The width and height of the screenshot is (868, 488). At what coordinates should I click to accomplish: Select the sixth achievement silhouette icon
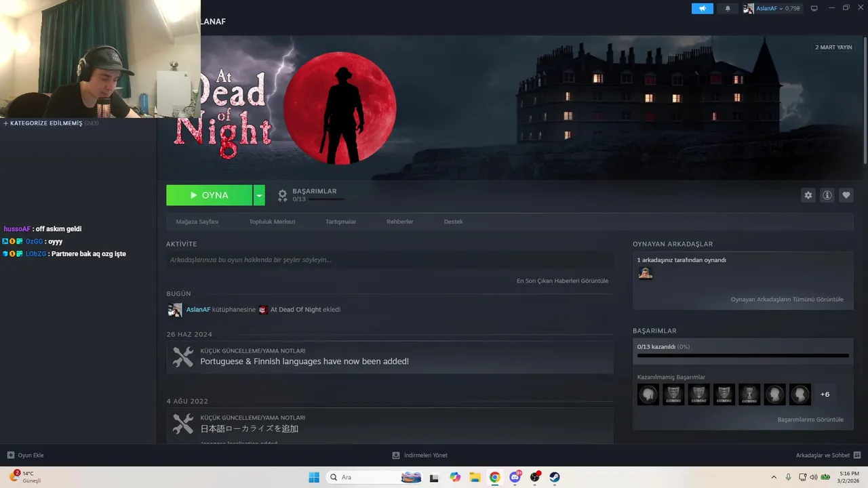[x=774, y=394]
